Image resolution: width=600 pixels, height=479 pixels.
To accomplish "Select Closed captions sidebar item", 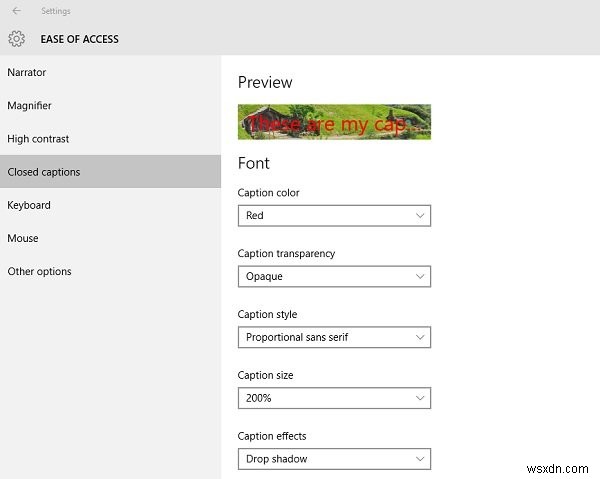I will (44, 172).
